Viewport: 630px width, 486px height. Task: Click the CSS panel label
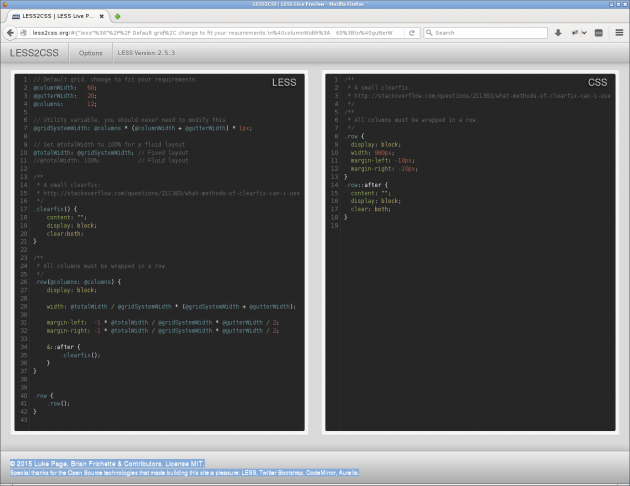(597, 82)
